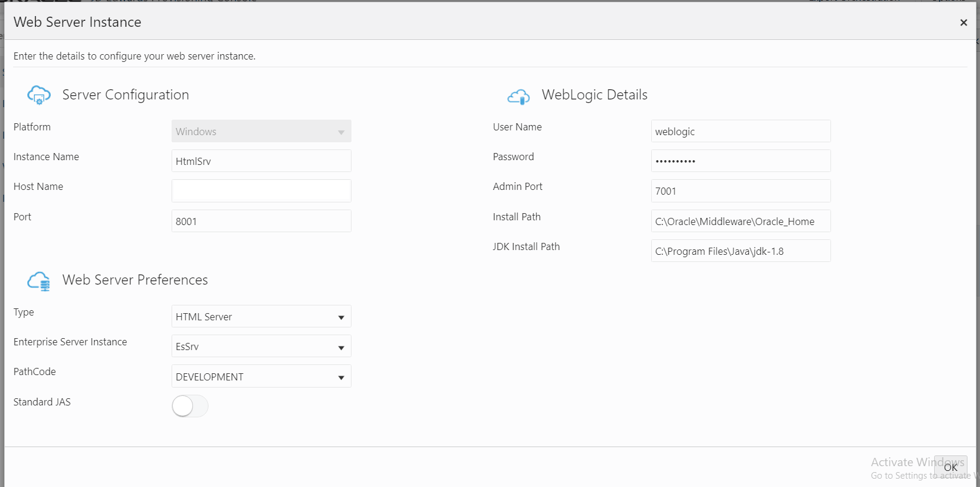The image size is (980, 487).
Task: Click the Admin Port label
Action: coord(518,186)
